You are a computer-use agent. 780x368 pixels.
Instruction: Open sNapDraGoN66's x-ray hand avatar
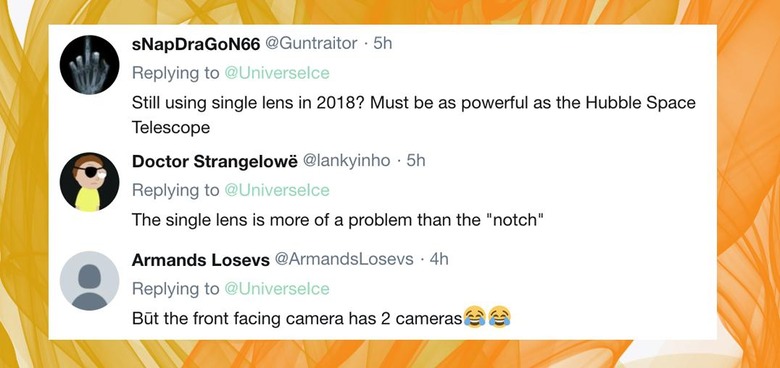(90, 65)
